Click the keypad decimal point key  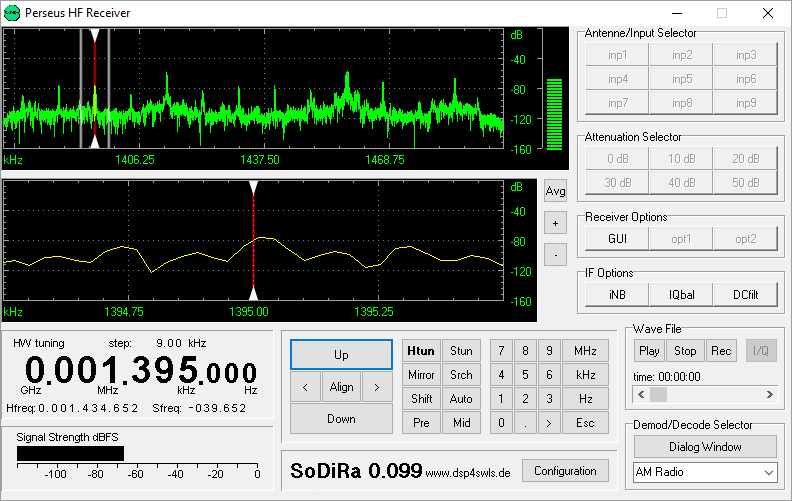click(x=525, y=423)
